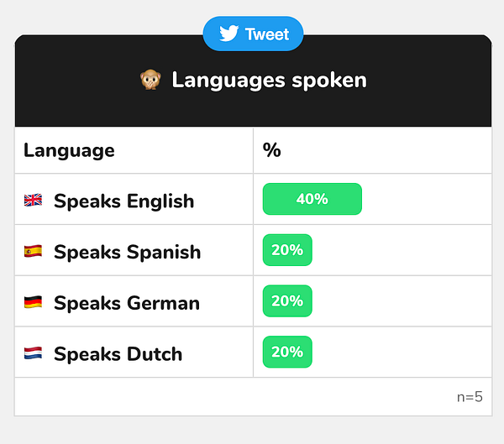Screen dimensions: 504x444
Task: Click the German flag icon
Action: [33, 302]
